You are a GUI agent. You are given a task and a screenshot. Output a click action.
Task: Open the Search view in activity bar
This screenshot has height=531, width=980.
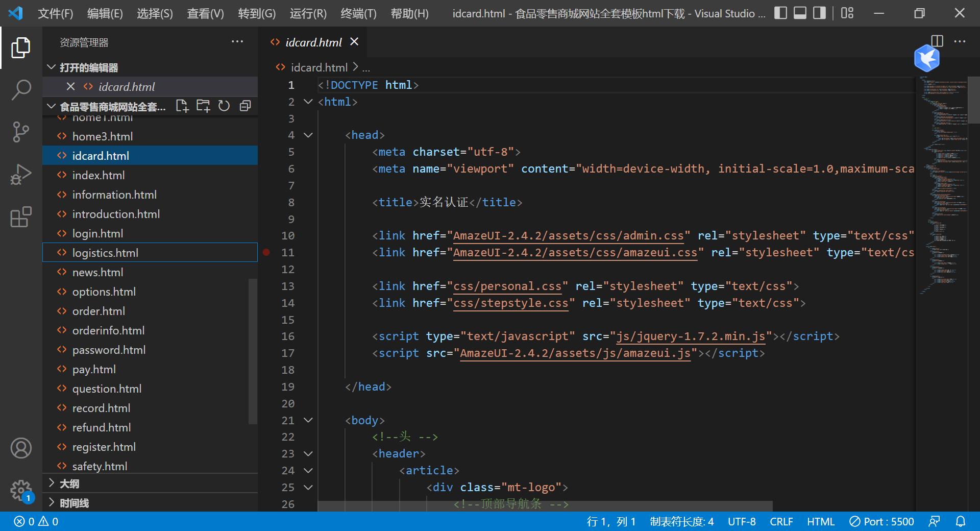pyautogui.click(x=21, y=90)
